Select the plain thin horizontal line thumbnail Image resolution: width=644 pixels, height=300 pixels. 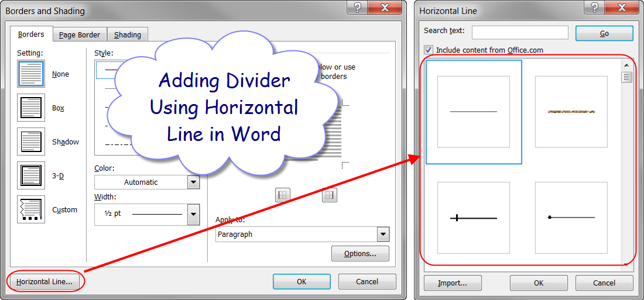(x=474, y=112)
